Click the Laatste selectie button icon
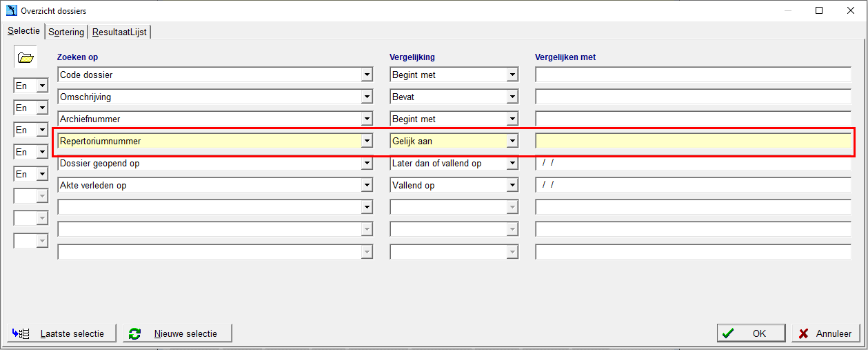Screen dimensions: 868x350 [20, 333]
